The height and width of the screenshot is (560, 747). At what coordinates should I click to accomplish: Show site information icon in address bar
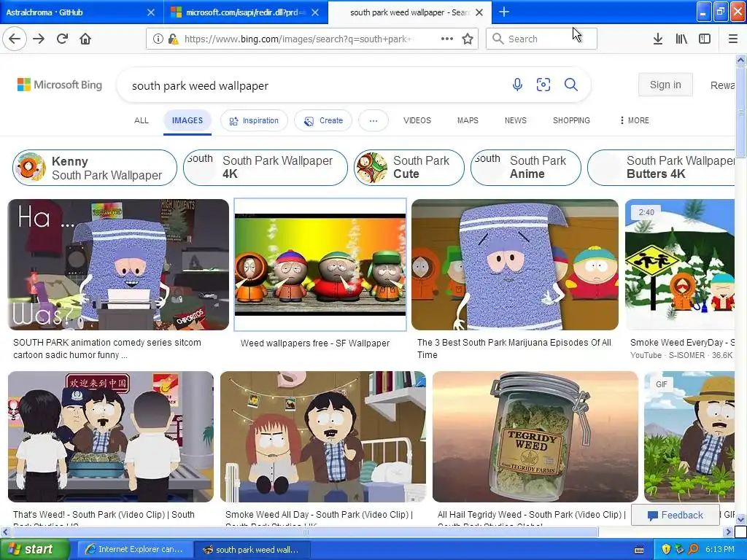[158, 39]
